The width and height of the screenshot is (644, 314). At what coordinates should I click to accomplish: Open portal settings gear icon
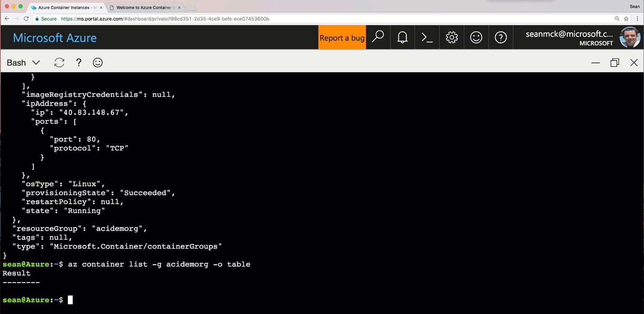(x=452, y=37)
